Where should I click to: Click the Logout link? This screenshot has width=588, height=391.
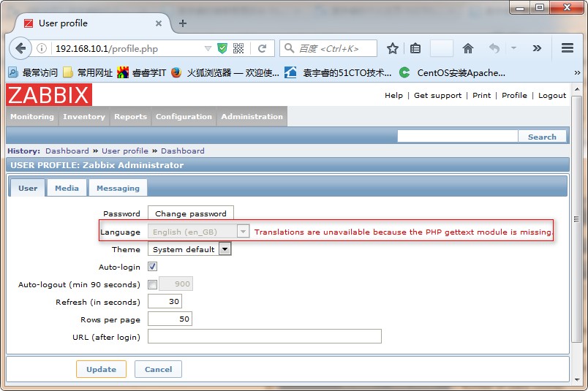point(552,95)
